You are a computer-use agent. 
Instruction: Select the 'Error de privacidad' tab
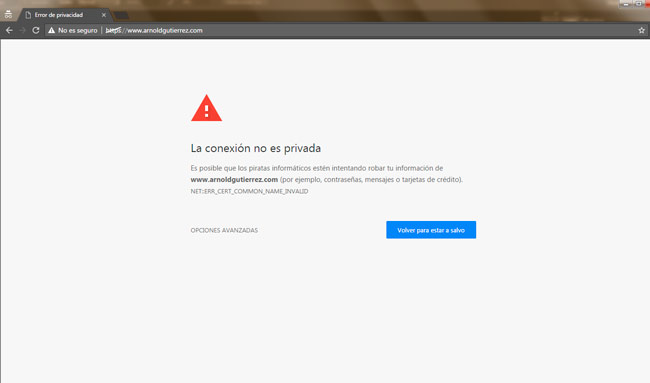coord(64,15)
